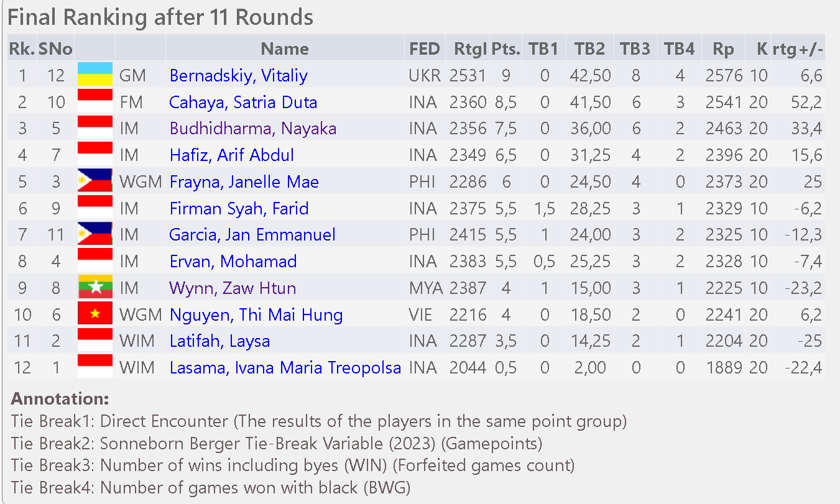Click the Philippines flag next to Frayna

pyautogui.click(x=95, y=180)
